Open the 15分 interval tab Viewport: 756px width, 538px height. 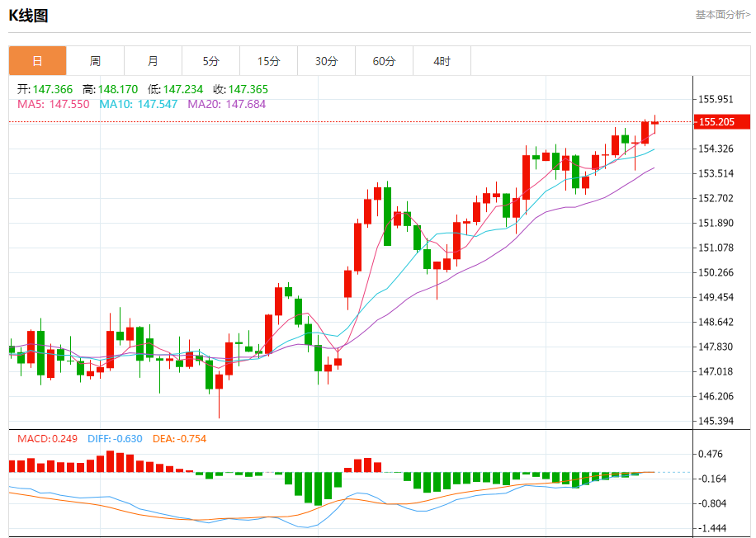[269, 61]
